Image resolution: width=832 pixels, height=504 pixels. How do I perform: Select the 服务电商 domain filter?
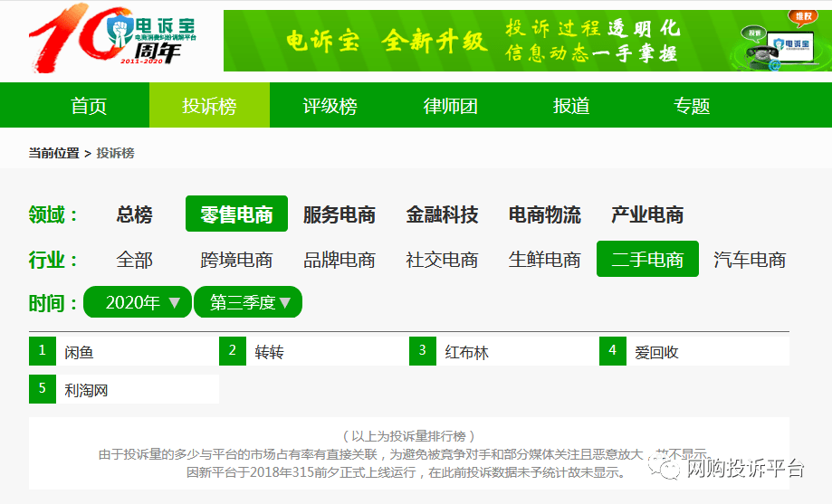click(339, 214)
